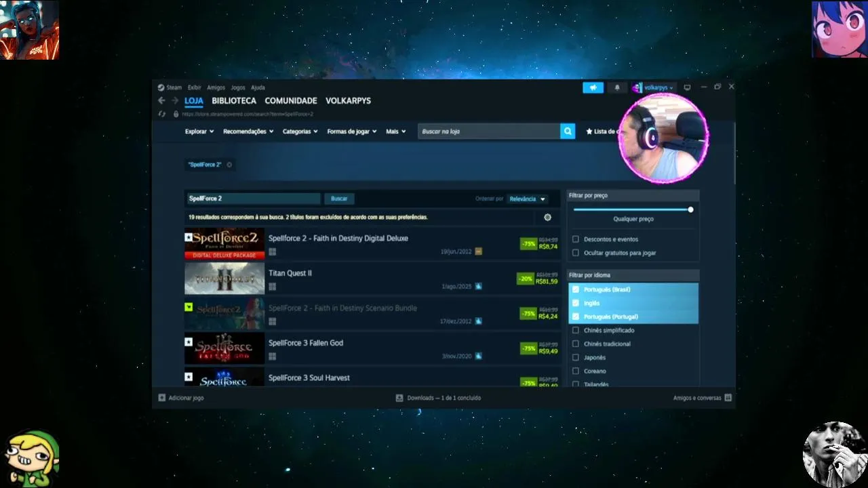Click the wishlist star icon

pyautogui.click(x=589, y=131)
